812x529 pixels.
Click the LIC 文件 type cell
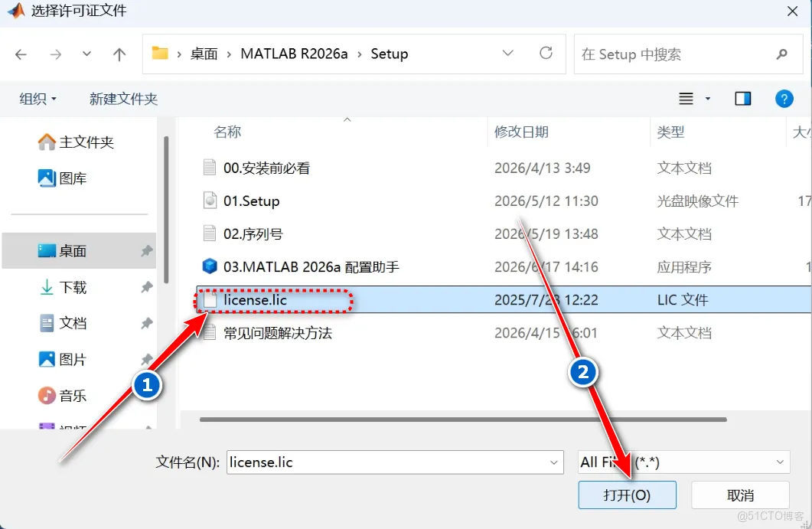[683, 300]
